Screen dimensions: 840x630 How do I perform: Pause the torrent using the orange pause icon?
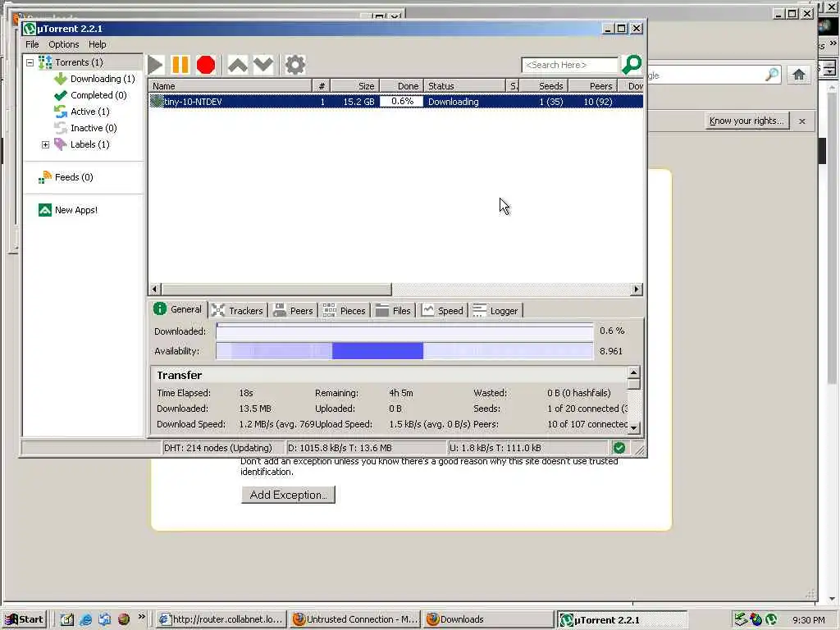click(180, 65)
